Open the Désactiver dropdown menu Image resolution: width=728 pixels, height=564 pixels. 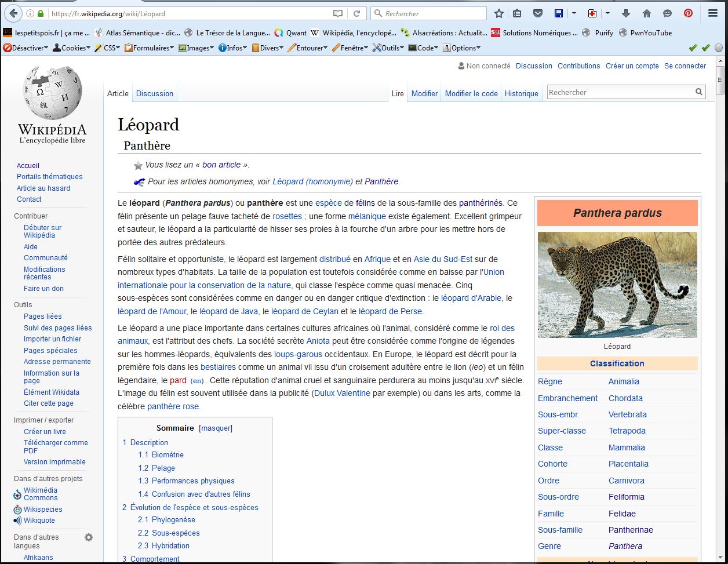tap(27, 48)
